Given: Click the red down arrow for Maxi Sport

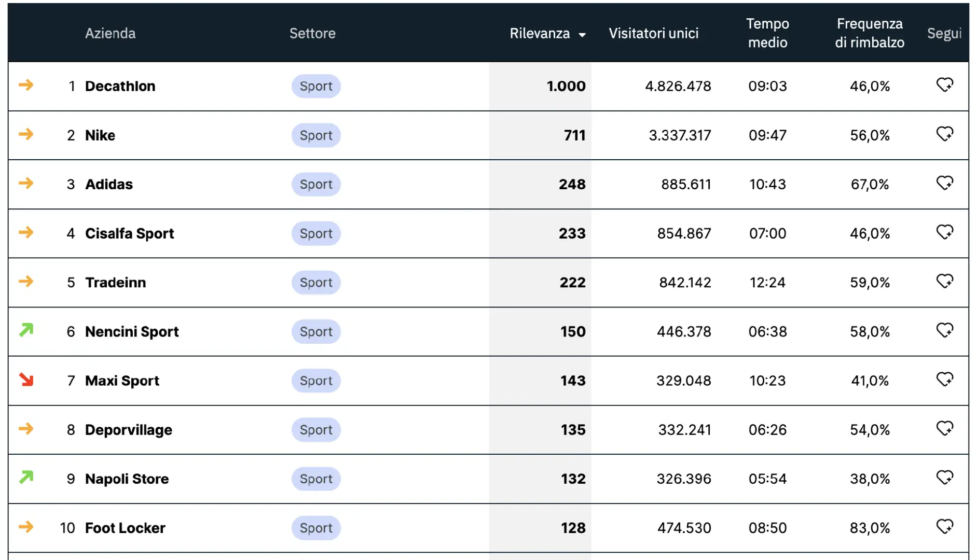Looking at the screenshot, I should click(26, 380).
